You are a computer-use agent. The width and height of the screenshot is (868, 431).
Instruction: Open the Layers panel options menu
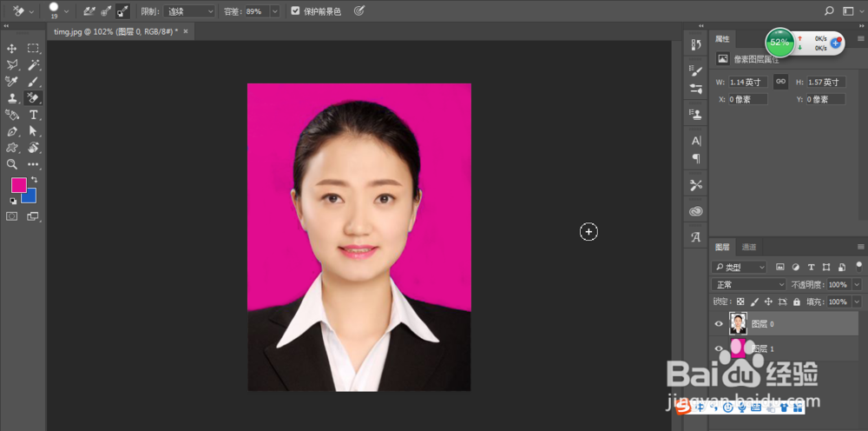point(861,247)
